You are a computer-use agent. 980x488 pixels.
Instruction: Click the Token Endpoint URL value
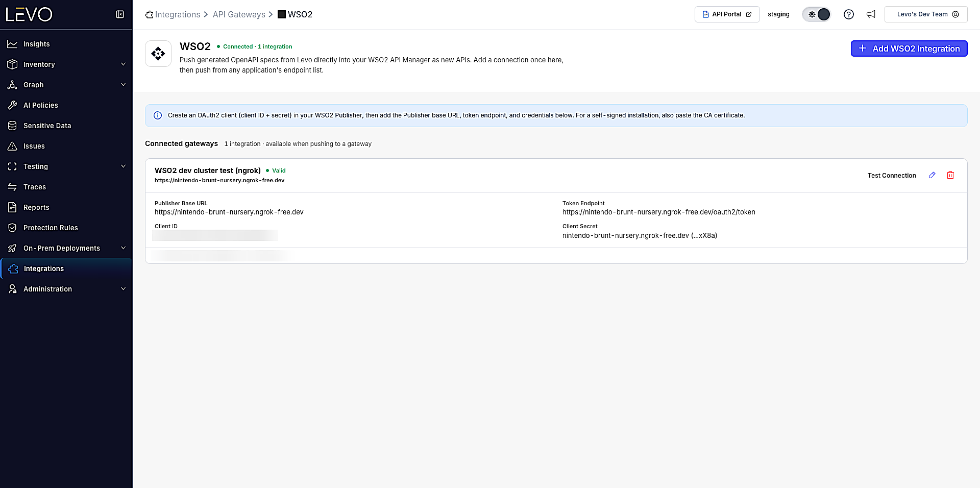(658, 212)
